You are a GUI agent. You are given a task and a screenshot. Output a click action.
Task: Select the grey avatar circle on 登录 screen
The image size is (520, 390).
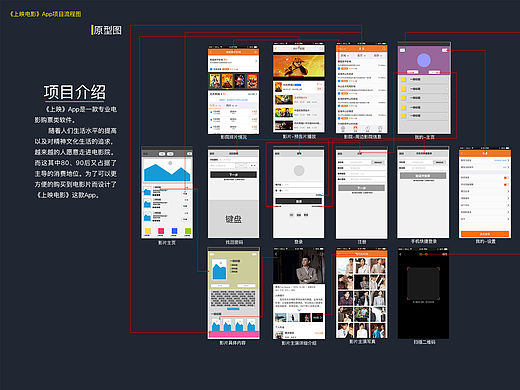point(299,171)
